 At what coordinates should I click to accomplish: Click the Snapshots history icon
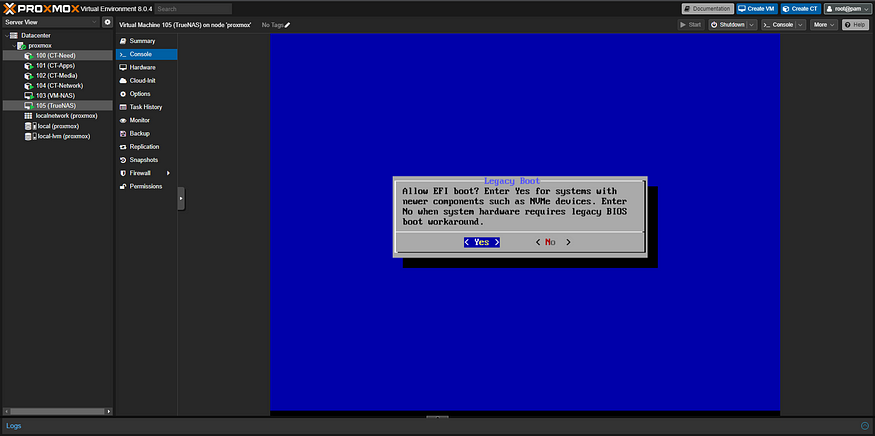(x=123, y=160)
